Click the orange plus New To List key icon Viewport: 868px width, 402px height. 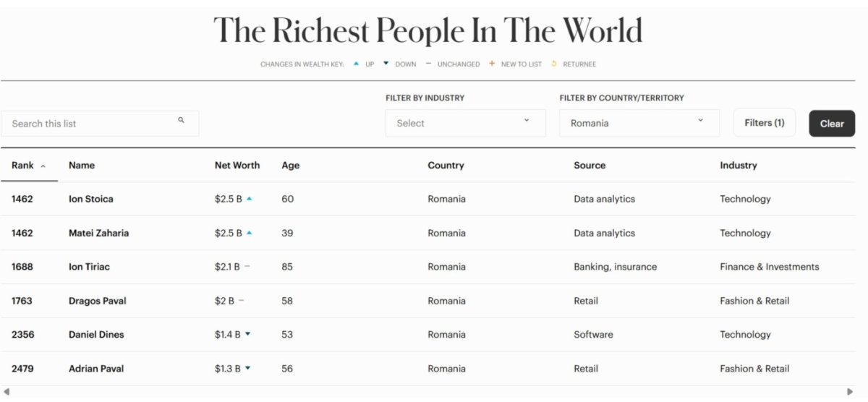[x=492, y=64]
